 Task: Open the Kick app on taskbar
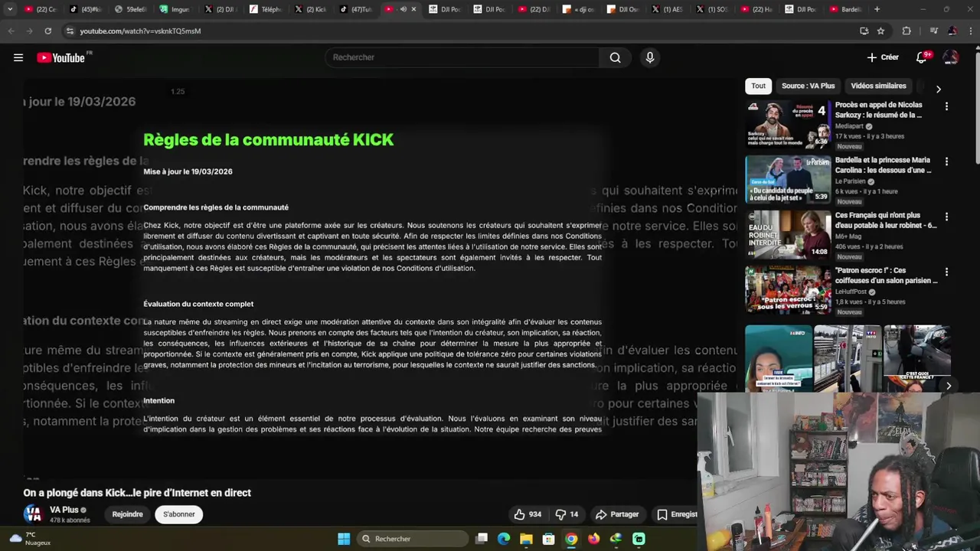639,539
